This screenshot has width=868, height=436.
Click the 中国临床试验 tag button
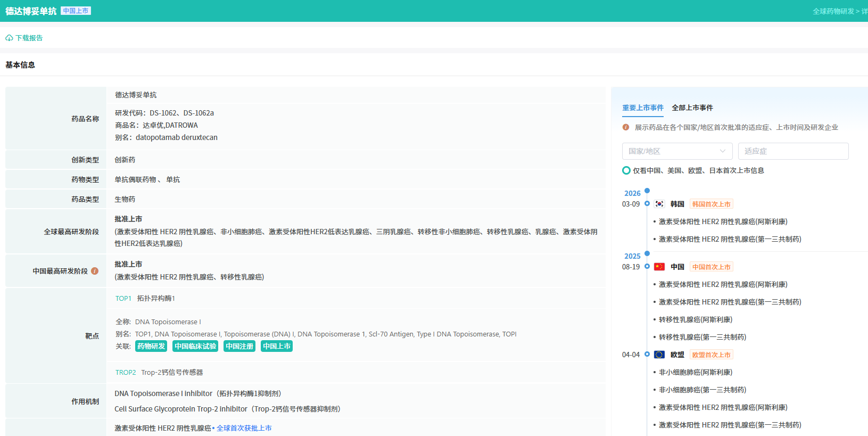195,346
